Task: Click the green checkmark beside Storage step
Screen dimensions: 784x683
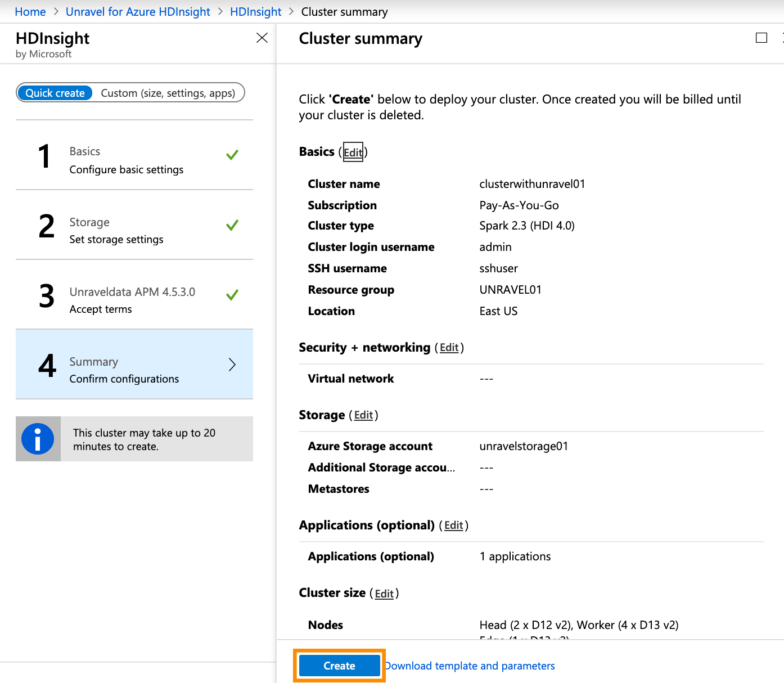Action: [x=232, y=225]
